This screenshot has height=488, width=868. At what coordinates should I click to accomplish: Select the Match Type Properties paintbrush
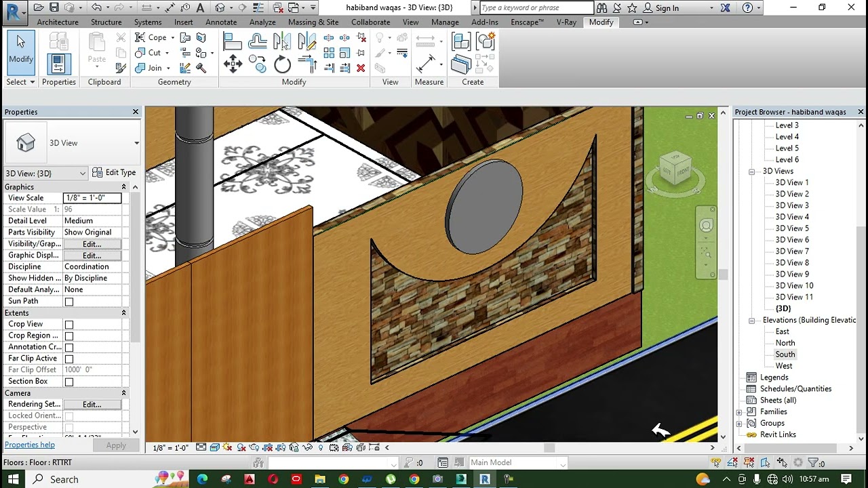pos(121,68)
